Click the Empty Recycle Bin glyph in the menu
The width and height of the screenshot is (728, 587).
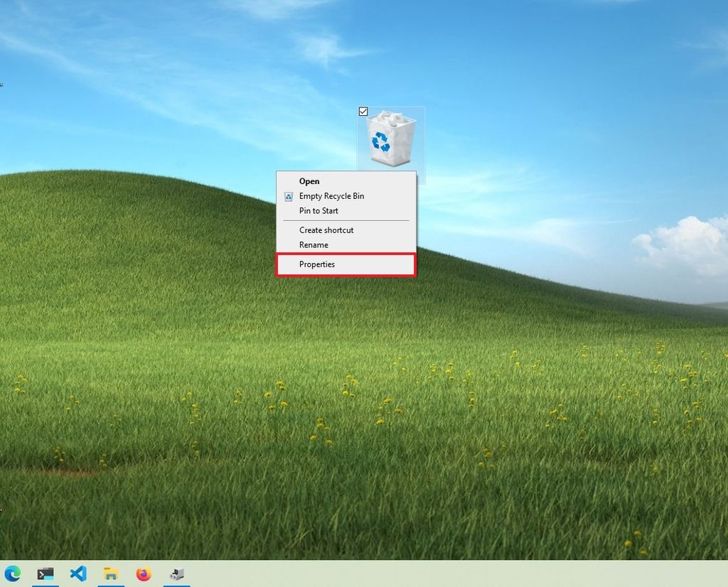(x=288, y=196)
